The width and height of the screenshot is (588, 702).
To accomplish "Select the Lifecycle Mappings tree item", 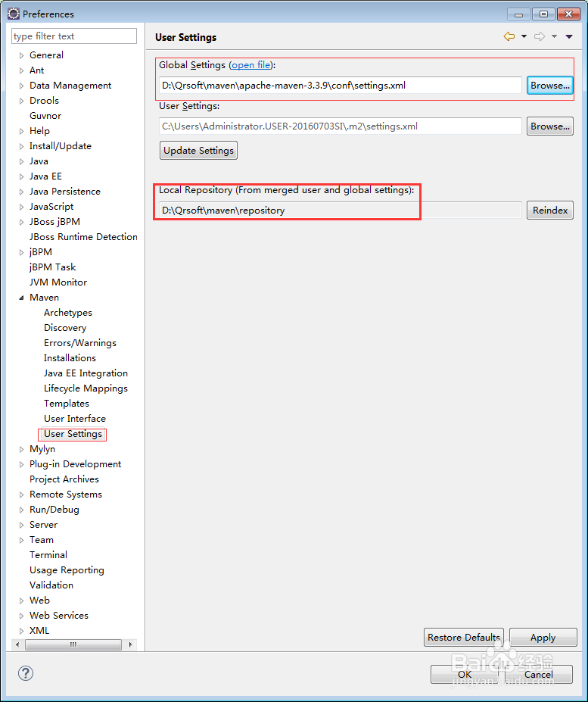I will click(86, 388).
